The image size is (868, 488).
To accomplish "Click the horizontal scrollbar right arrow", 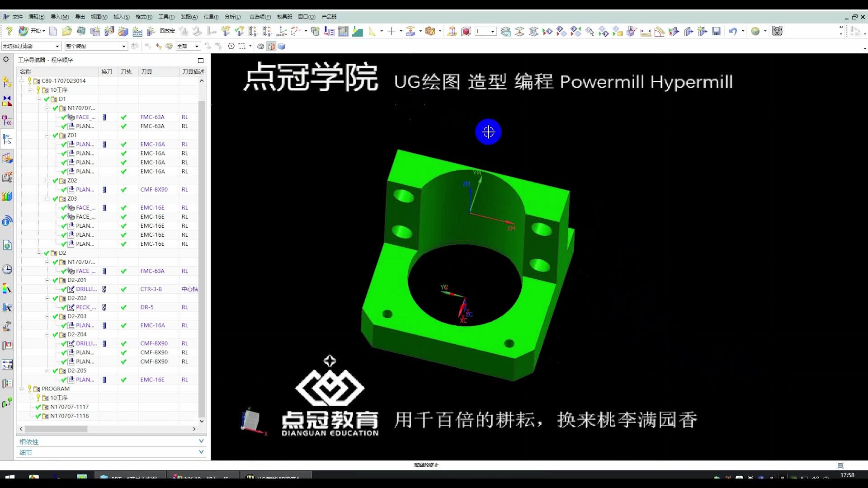I will click(194, 429).
